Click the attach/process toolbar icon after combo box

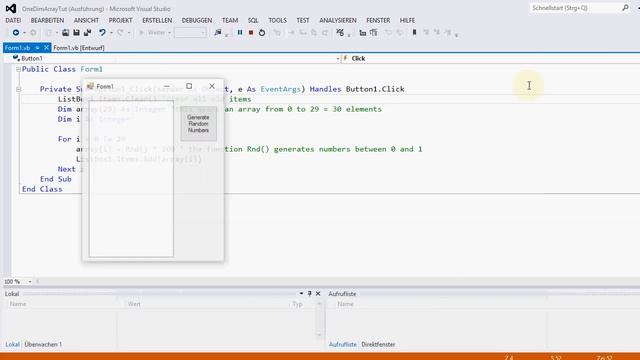coord(218,33)
